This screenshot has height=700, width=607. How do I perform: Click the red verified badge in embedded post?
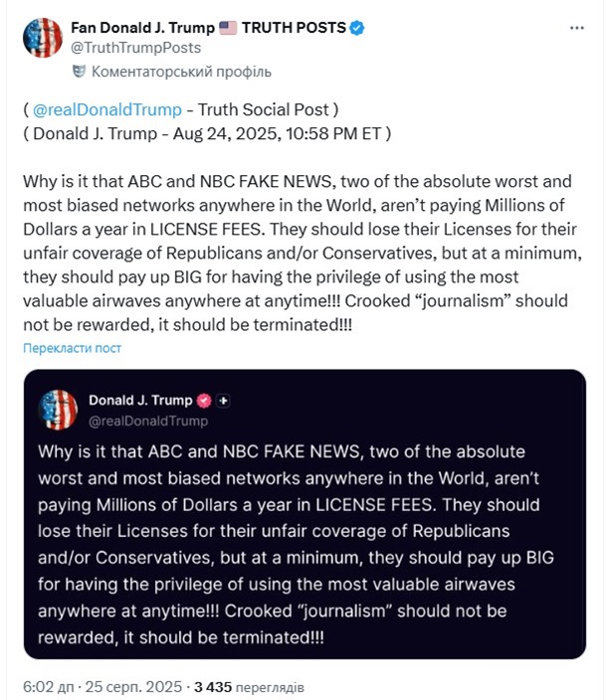[x=204, y=401]
